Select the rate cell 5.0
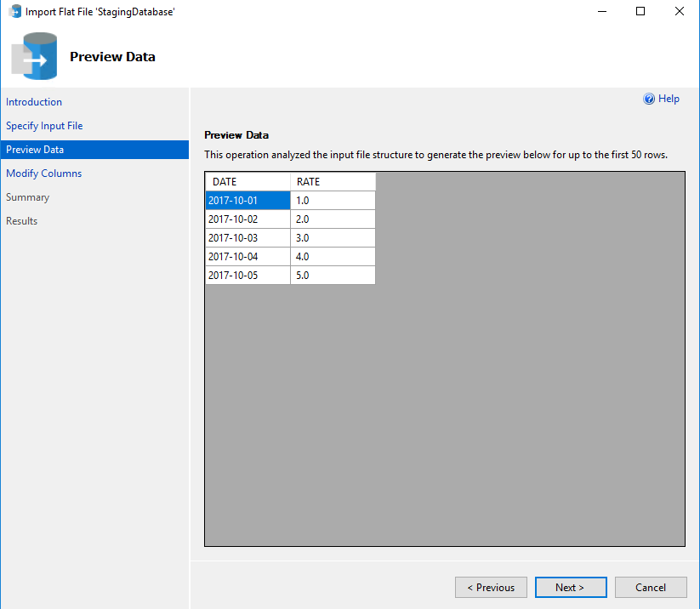Image resolution: width=700 pixels, height=609 pixels. (333, 276)
